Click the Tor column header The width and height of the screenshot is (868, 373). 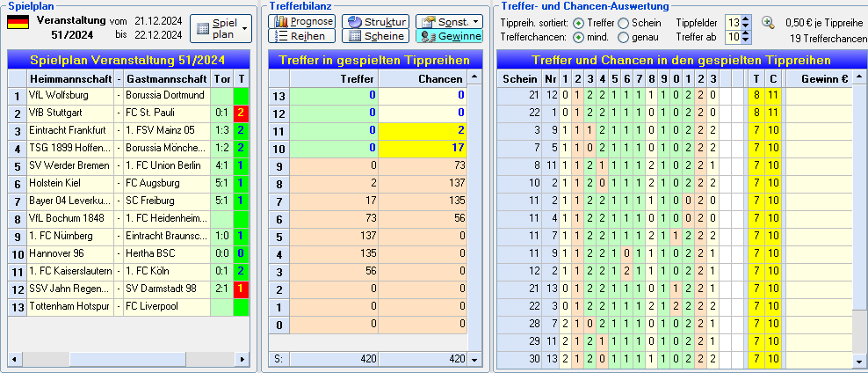[x=222, y=78]
